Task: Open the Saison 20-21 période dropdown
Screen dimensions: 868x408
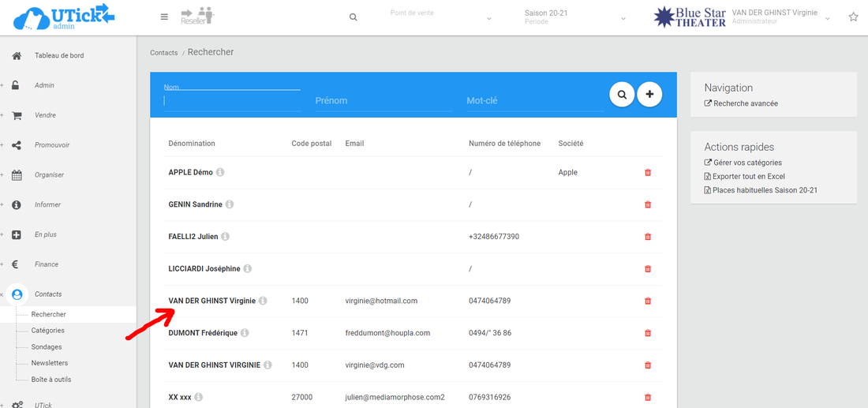Action: click(574, 17)
